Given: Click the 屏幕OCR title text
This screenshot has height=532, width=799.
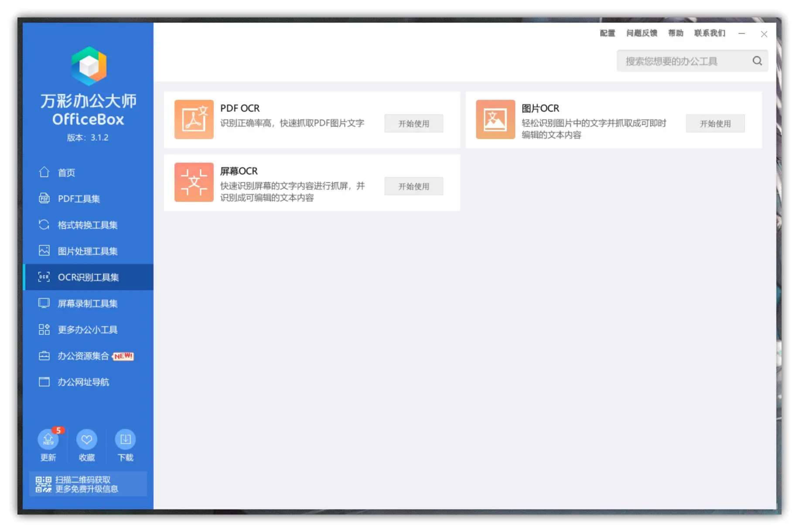Looking at the screenshot, I should 239,171.
